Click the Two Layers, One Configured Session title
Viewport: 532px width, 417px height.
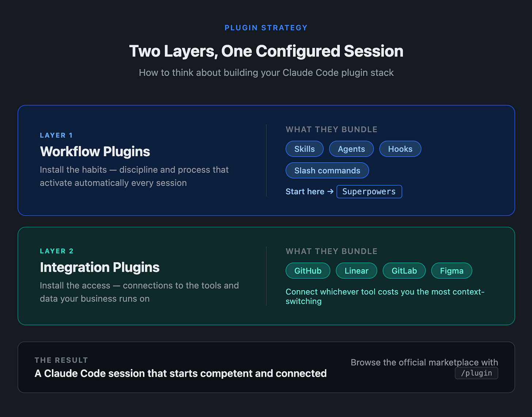pos(266,51)
